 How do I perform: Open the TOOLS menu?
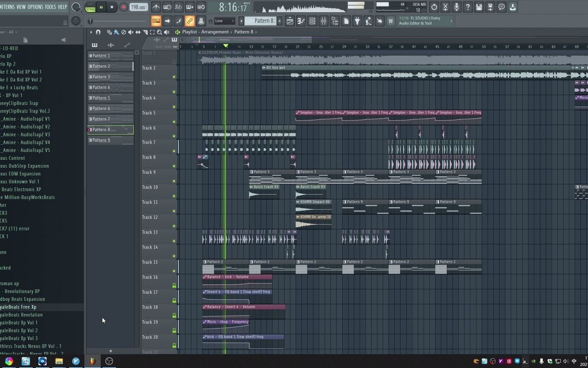pos(50,7)
